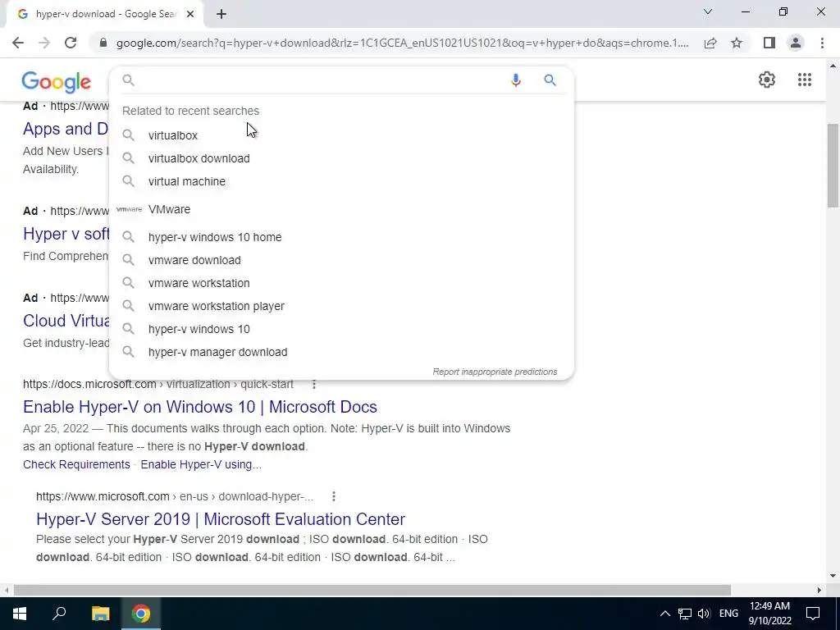Click the blue search magnifier button
The height and width of the screenshot is (630, 840).
click(x=550, y=80)
